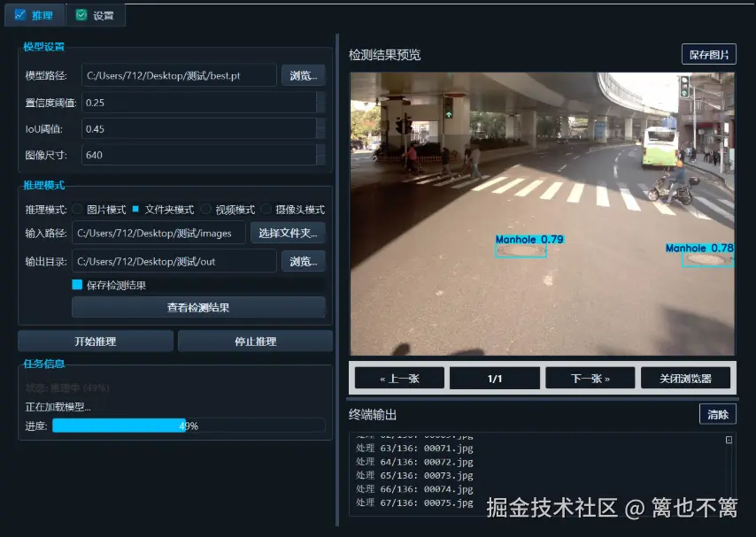This screenshot has height=537, width=756.
Task: Click 下一张 to view next image
Action: click(x=591, y=378)
